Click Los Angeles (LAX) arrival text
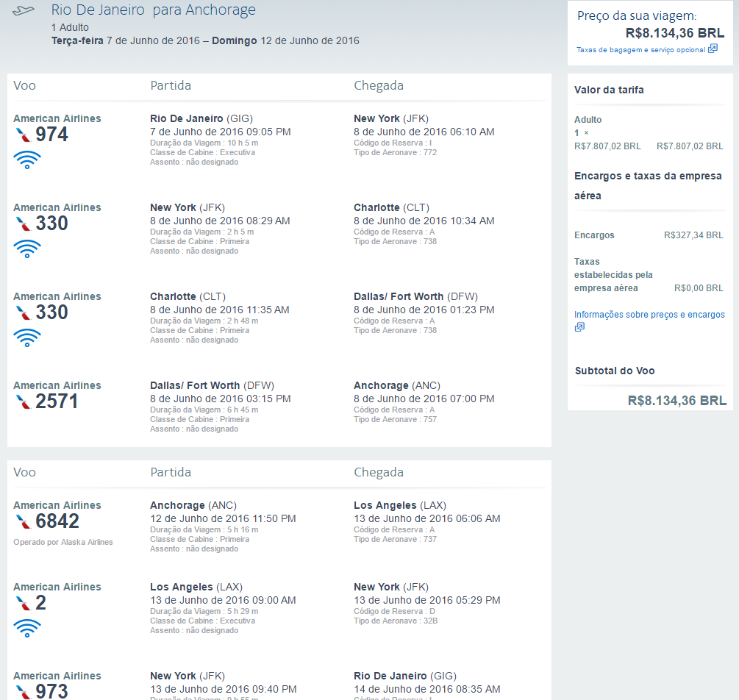Screen dimensions: 739x700 400,505
